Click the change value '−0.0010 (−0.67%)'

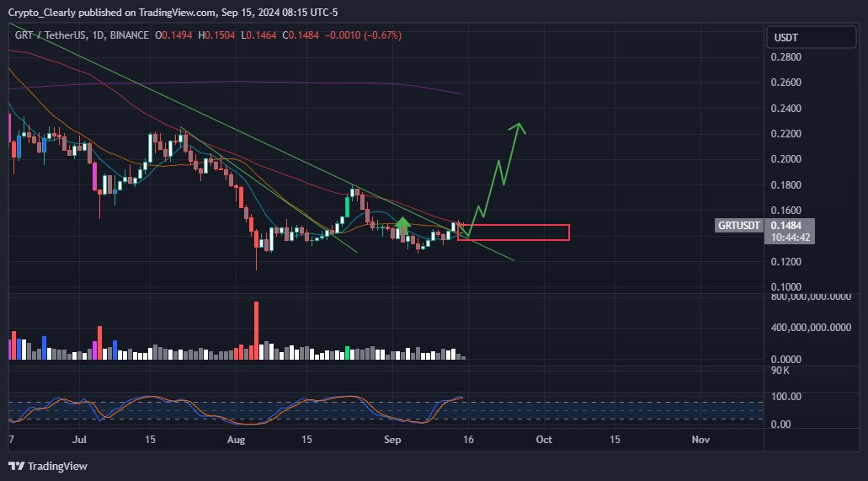(363, 35)
